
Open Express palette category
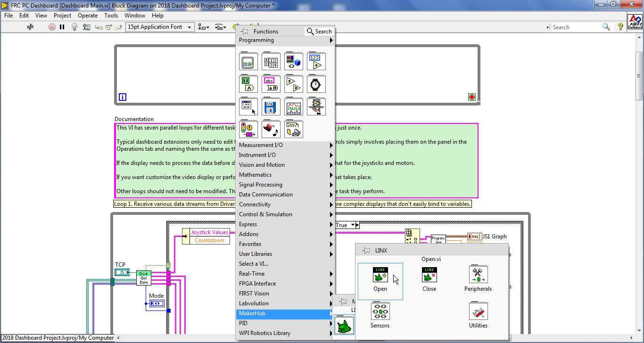(x=285, y=224)
